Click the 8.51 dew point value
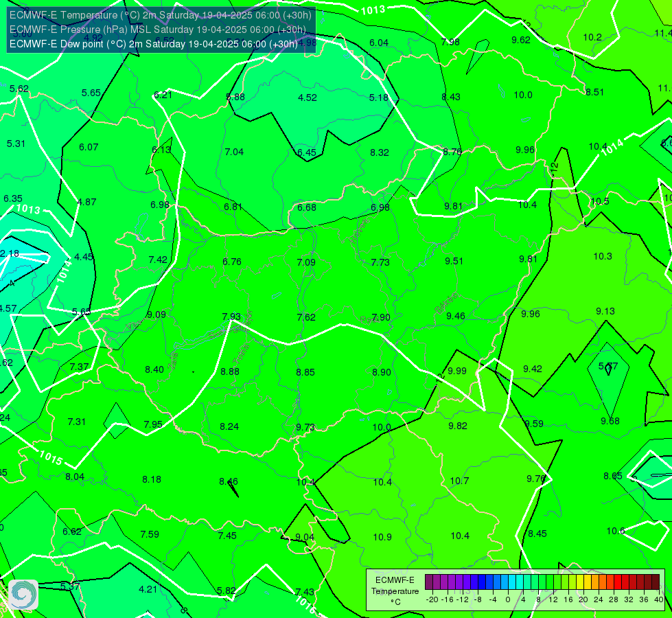672x618 pixels. click(595, 92)
